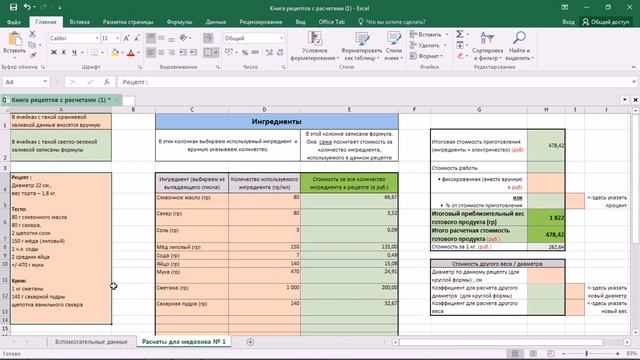Click the 'Что вы хотите сделать?' search box
This screenshot has width=640, height=360.
point(392,22)
